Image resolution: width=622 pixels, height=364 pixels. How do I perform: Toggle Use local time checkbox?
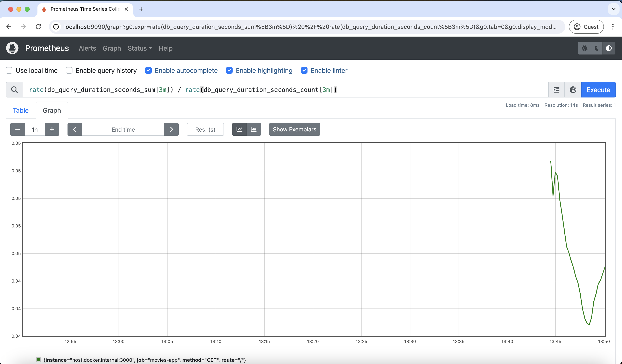coord(9,71)
